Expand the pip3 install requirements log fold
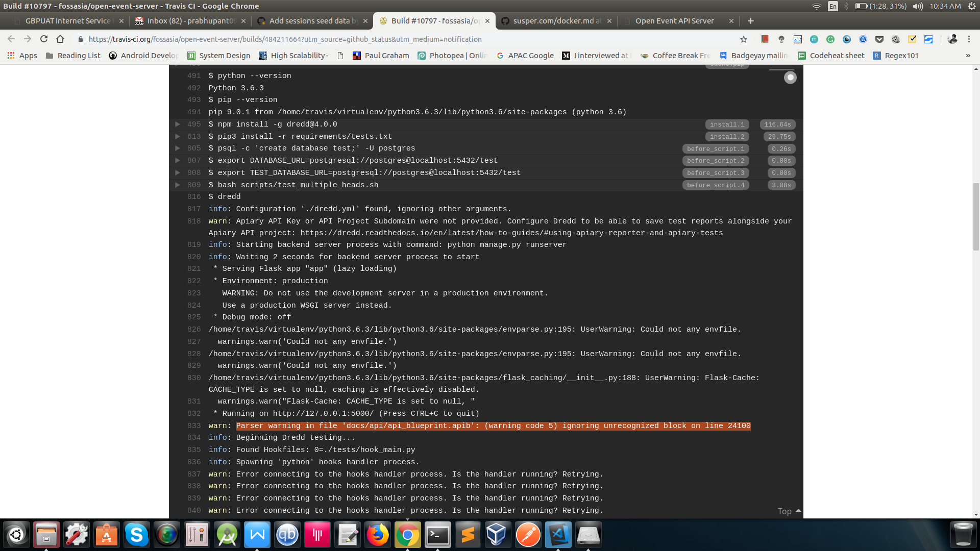980x551 pixels. click(x=177, y=137)
